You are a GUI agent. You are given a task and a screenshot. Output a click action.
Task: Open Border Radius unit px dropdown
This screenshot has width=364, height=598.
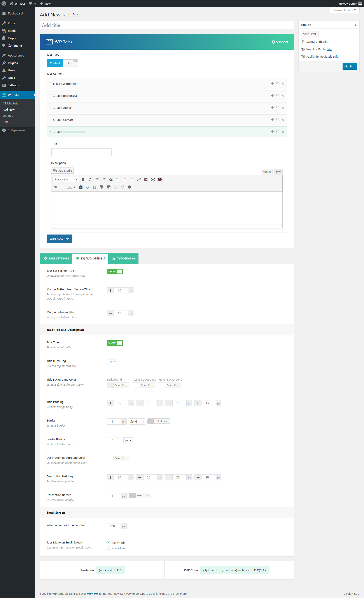click(128, 440)
